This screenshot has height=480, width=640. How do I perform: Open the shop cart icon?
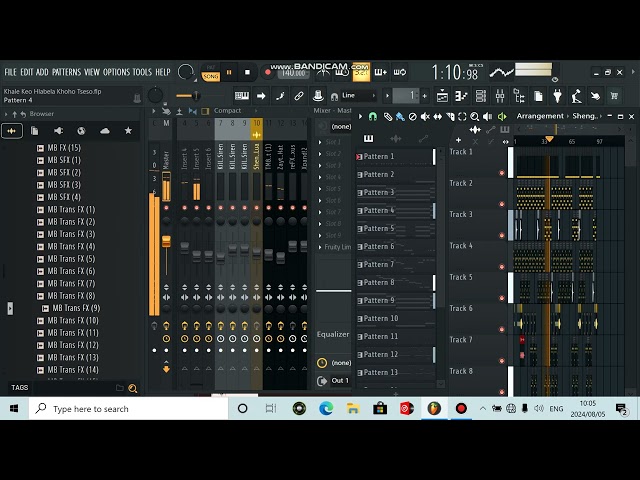coord(614,96)
